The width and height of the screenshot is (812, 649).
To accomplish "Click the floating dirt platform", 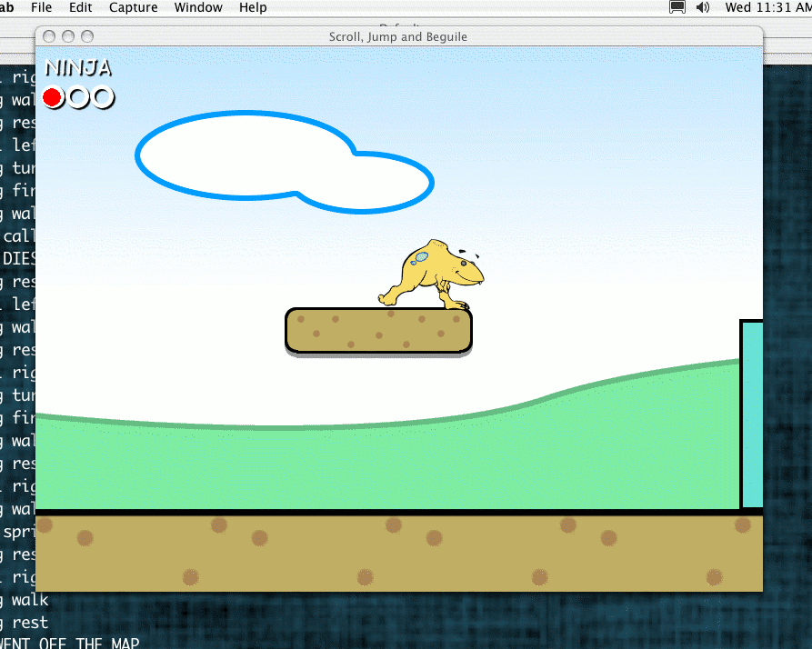I will point(378,331).
